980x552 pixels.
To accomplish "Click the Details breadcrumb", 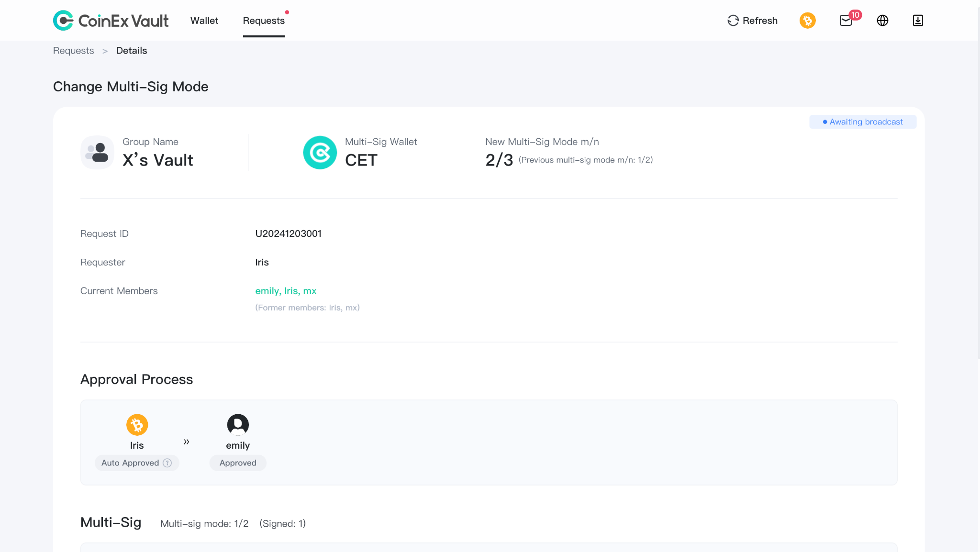I will point(132,51).
